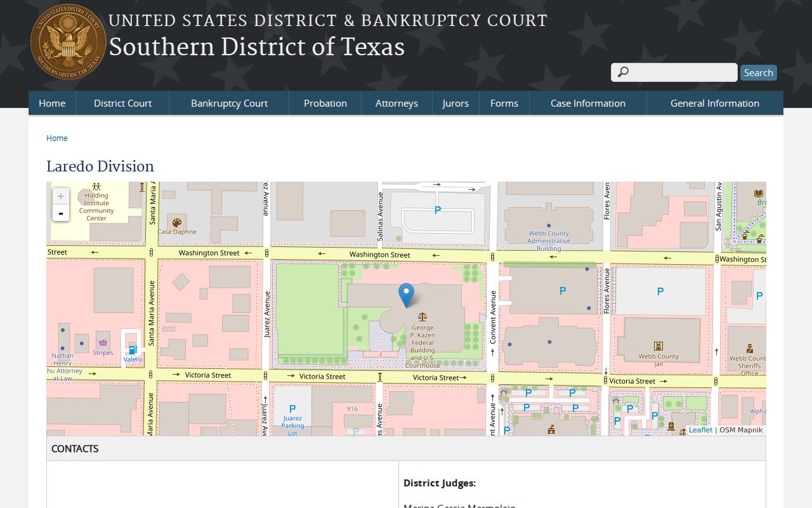Zoom in the map with the plus button
Viewport: 812px width, 508px height.
click(x=61, y=196)
